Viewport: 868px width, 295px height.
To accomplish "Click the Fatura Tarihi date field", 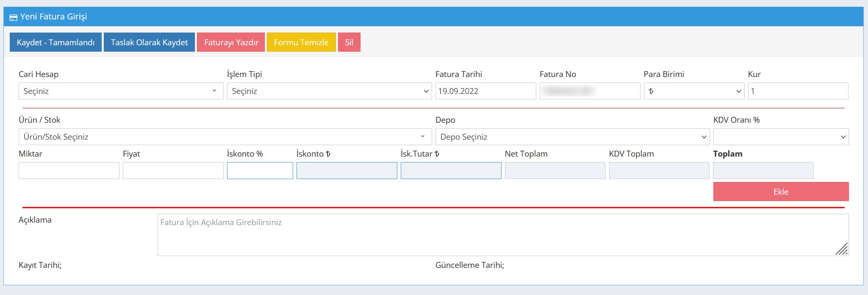I will [x=485, y=91].
